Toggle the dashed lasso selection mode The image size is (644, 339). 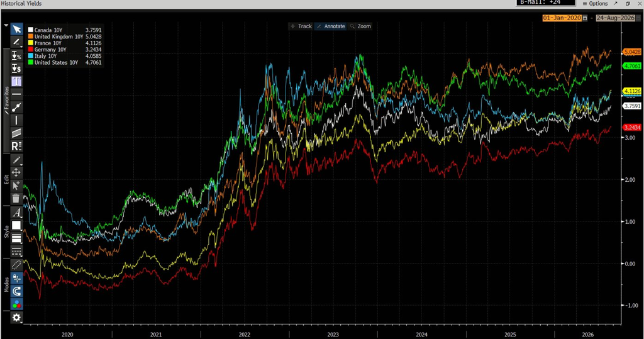(x=16, y=265)
